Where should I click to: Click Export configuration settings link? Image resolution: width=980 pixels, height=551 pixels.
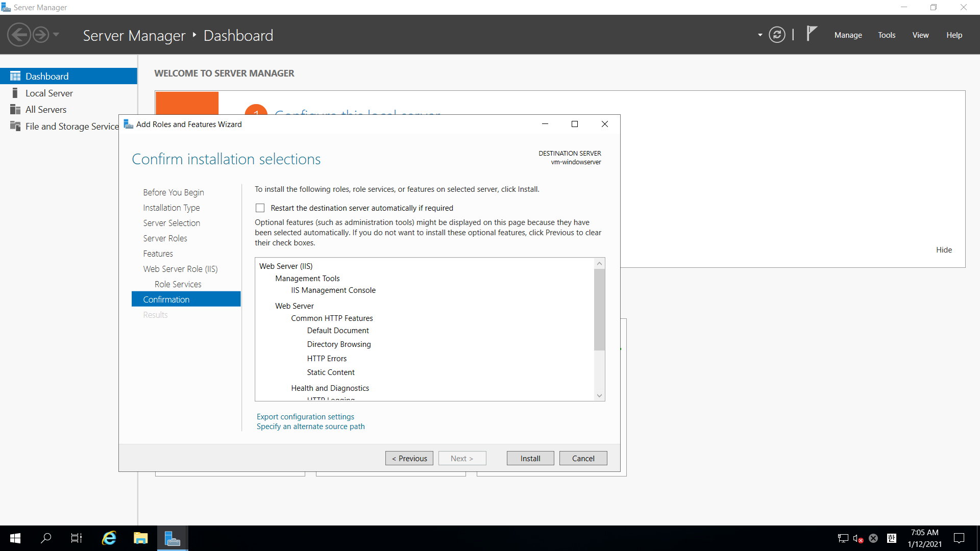tap(305, 417)
